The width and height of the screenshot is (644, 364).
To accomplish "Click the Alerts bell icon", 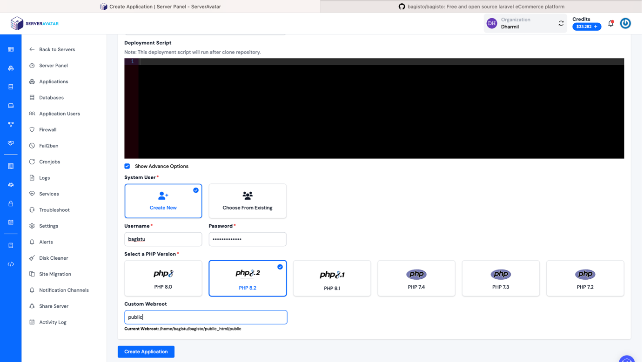I will 32,243.
